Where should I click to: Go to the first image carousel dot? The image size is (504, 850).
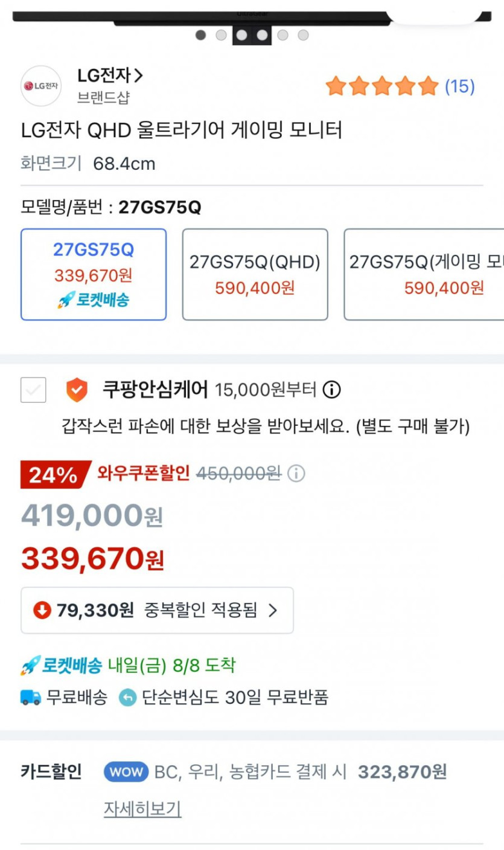click(201, 35)
